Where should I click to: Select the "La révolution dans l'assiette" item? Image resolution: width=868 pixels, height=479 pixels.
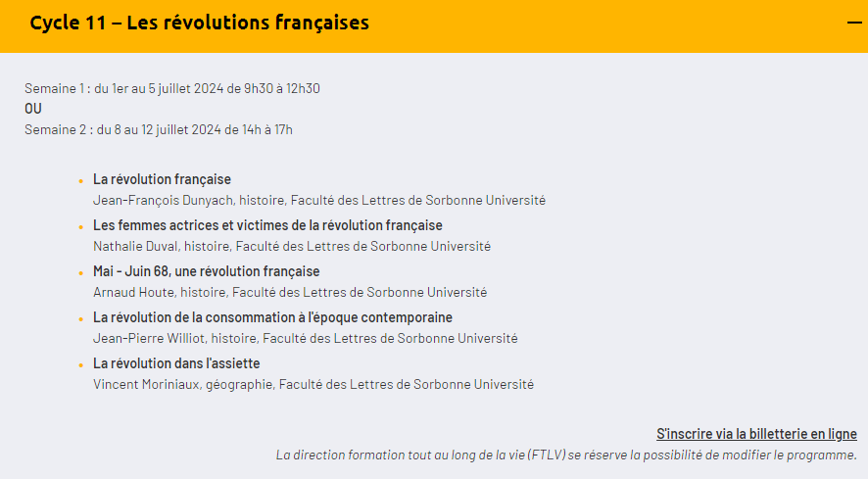click(x=176, y=363)
